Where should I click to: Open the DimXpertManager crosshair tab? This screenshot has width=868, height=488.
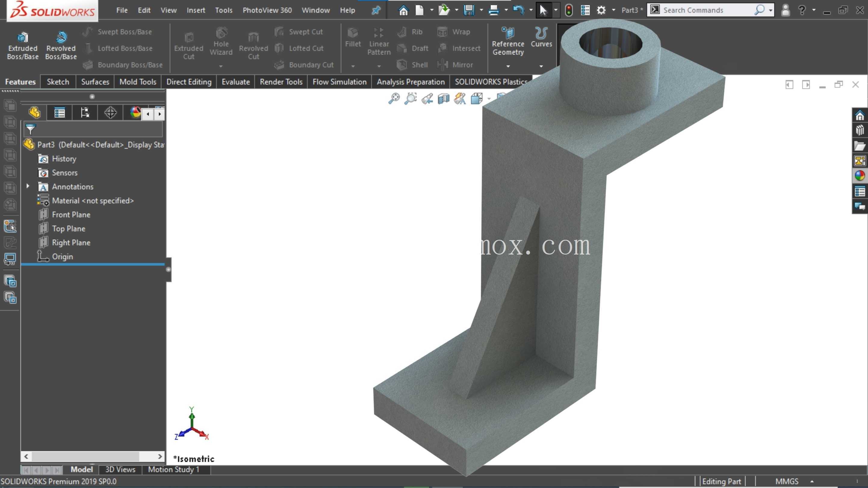point(110,113)
